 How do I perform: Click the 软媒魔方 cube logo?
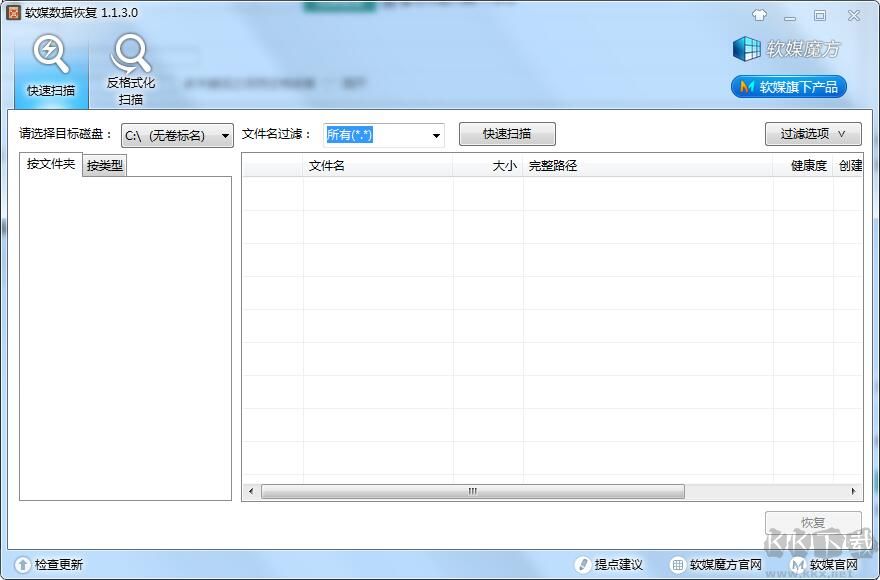(x=748, y=48)
